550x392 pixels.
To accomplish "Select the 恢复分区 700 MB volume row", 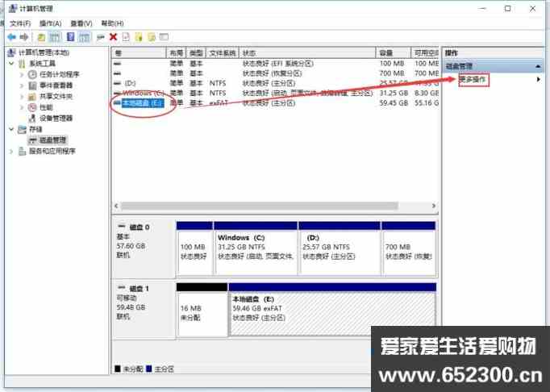I will click(x=275, y=73).
